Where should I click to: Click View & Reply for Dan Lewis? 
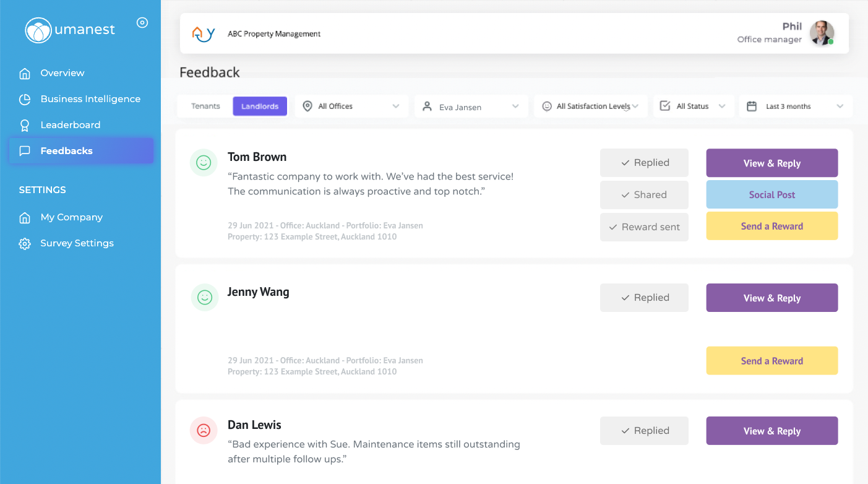(x=771, y=430)
